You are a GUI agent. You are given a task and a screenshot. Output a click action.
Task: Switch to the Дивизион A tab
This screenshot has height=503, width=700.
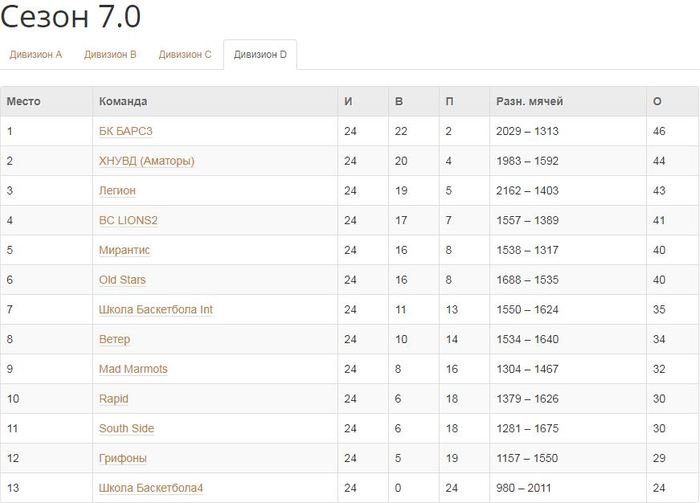click(36, 55)
